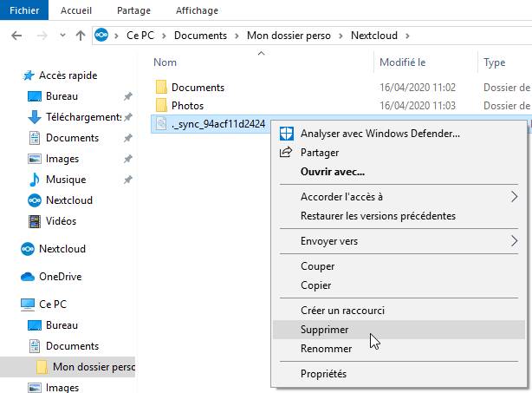Screen dimensions: 532x393
Task: Select Windows Defender shield icon in menu
Action: coord(286,134)
